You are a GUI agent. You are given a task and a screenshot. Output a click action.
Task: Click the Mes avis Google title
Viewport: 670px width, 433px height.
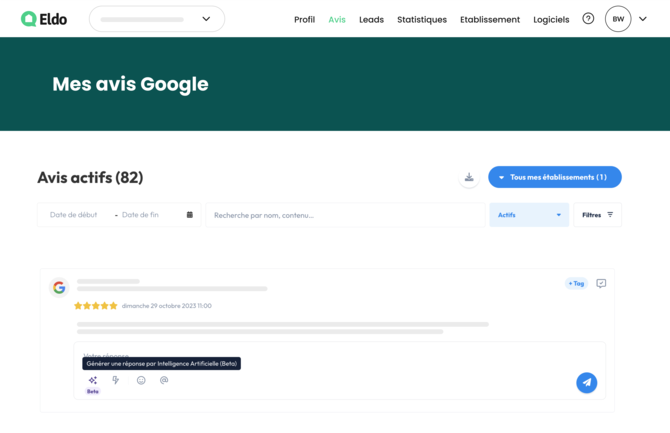click(x=130, y=84)
